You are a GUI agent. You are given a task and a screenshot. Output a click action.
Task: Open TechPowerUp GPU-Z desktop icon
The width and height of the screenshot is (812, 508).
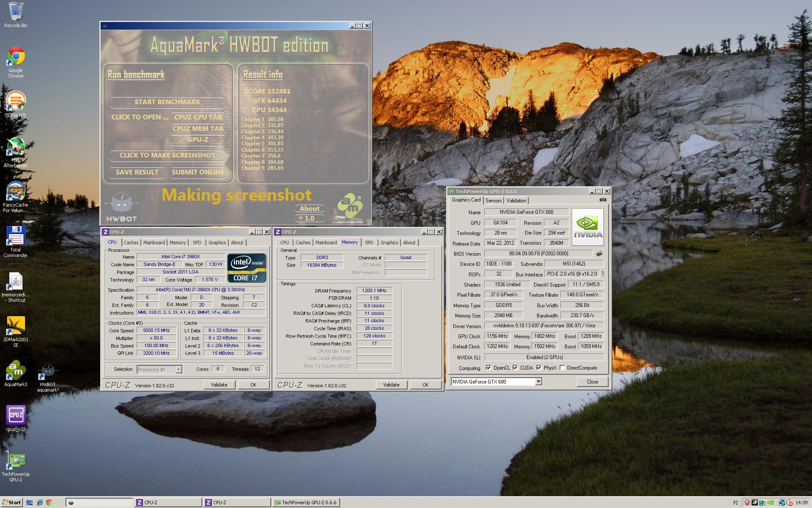coord(16,467)
